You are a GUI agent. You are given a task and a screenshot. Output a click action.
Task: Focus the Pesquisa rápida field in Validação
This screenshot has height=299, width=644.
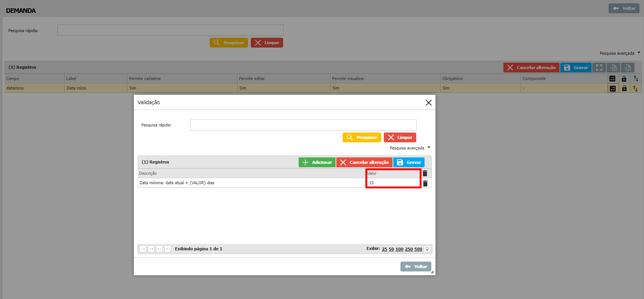pyautogui.click(x=303, y=125)
